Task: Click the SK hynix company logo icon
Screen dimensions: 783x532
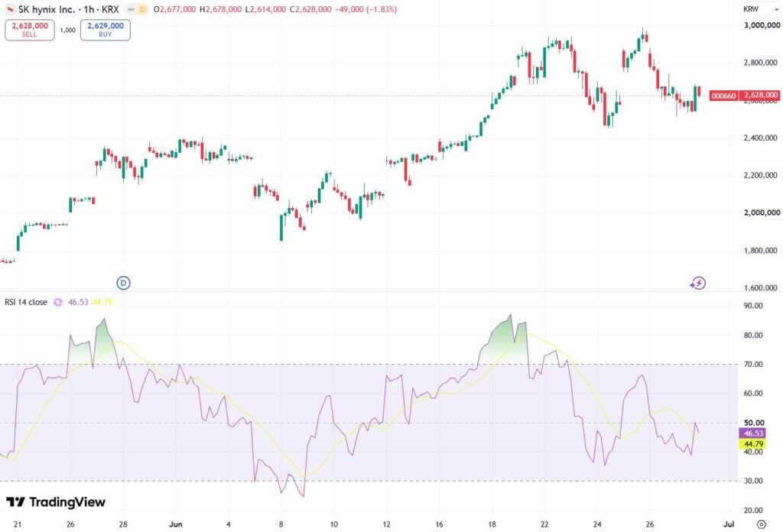Action: pyautogui.click(x=10, y=9)
